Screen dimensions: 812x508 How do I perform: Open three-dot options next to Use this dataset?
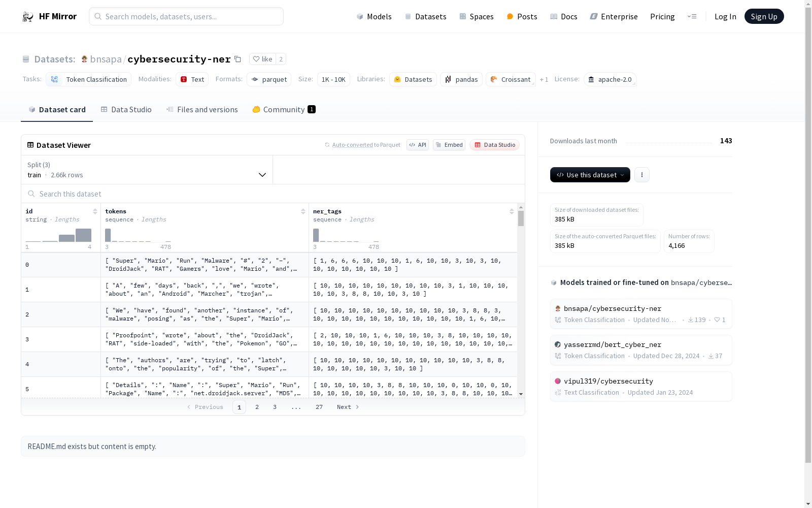[642, 175]
